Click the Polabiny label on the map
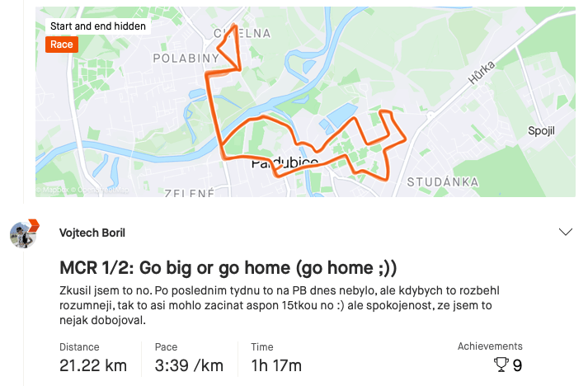Viewport: 588px width, 386px height. (x=183, y=59)
